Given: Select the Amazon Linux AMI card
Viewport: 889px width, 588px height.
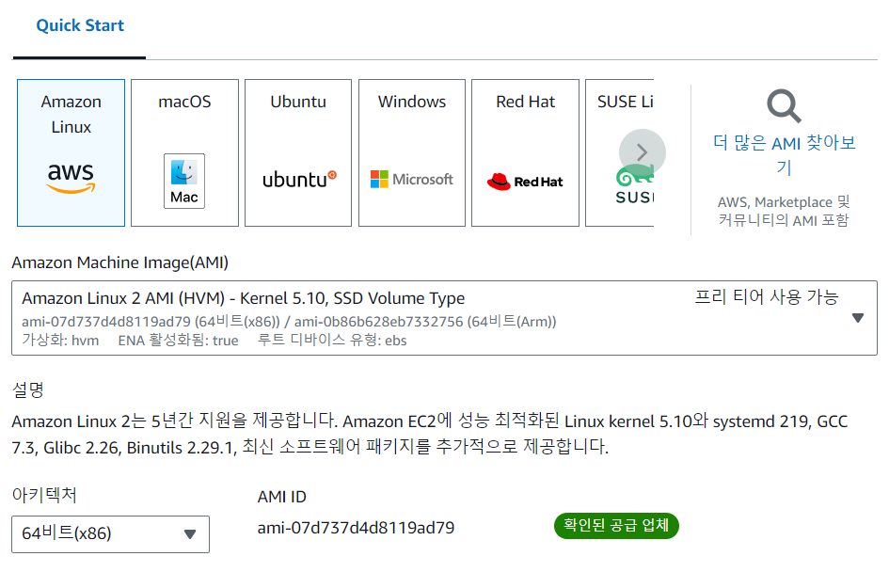Looking at the screenshot, I should click(x=71, y=152).
